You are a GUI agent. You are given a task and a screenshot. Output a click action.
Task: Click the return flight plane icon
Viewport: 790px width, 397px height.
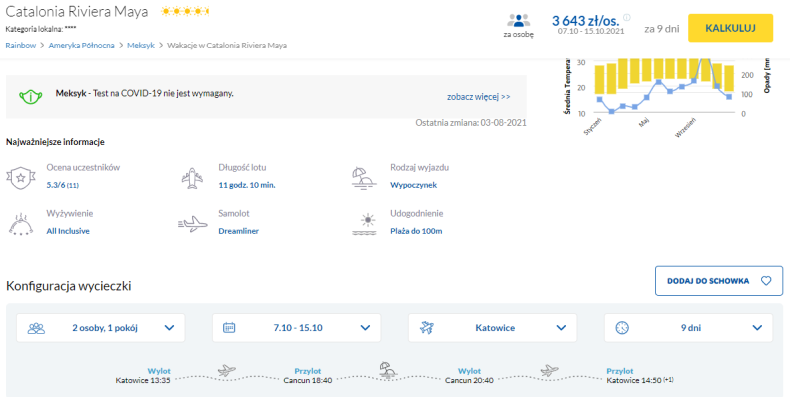click(549, 371)
